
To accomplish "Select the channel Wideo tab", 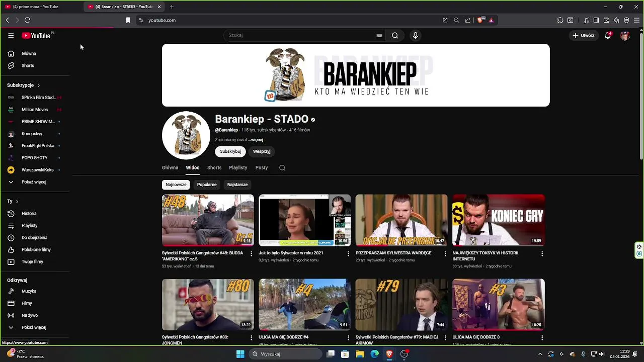I will pos(193,168).
